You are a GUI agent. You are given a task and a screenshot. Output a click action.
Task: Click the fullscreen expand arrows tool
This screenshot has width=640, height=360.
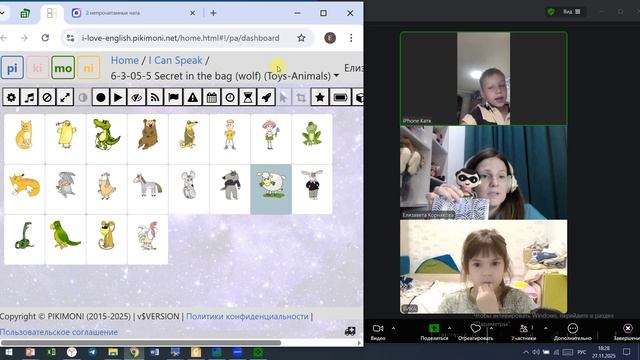tap(65, 98)
